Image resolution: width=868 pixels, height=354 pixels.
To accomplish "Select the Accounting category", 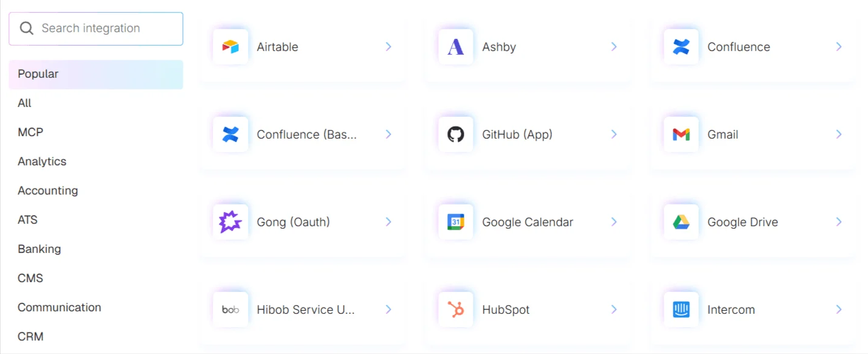I will 96,191.
